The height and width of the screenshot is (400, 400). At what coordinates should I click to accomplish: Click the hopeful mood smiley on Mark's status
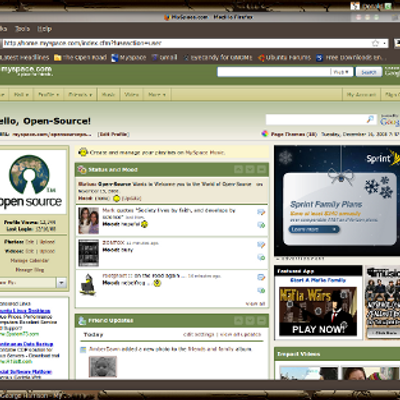[x=144, y=224]
